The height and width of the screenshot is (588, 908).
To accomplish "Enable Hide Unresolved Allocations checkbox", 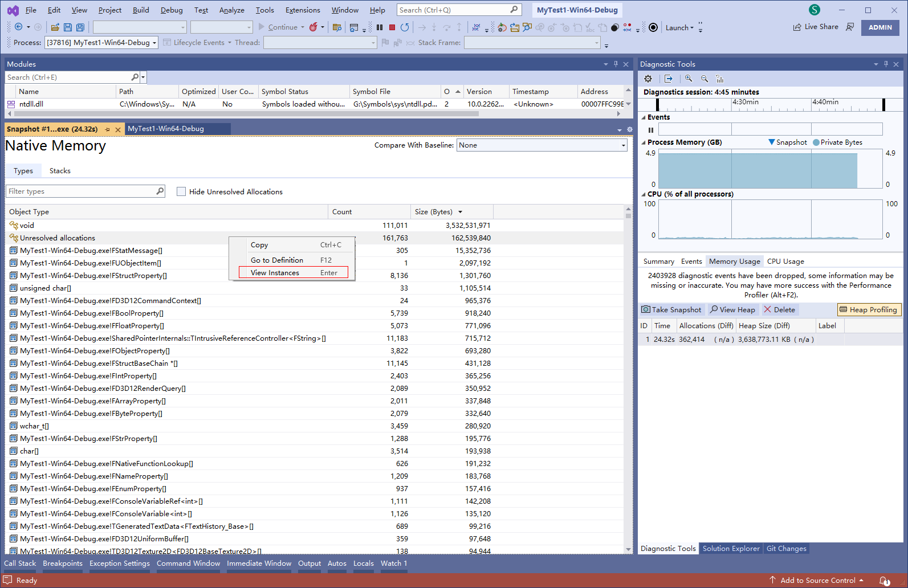I will 181,191.
